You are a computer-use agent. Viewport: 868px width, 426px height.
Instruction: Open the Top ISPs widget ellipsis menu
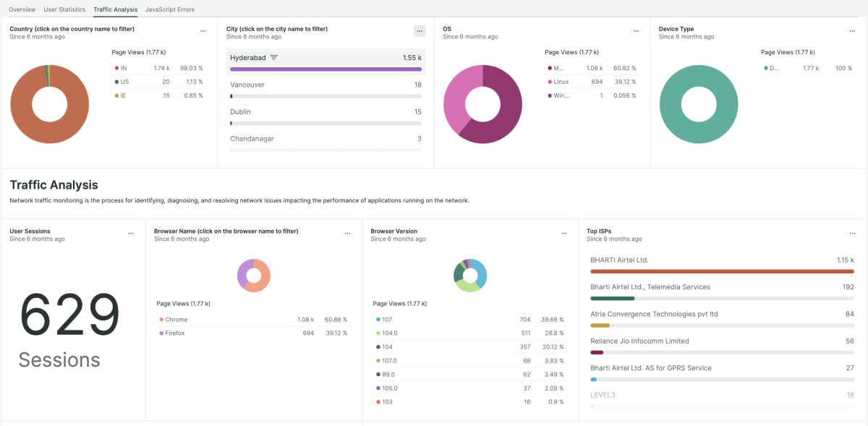[852, 234]
